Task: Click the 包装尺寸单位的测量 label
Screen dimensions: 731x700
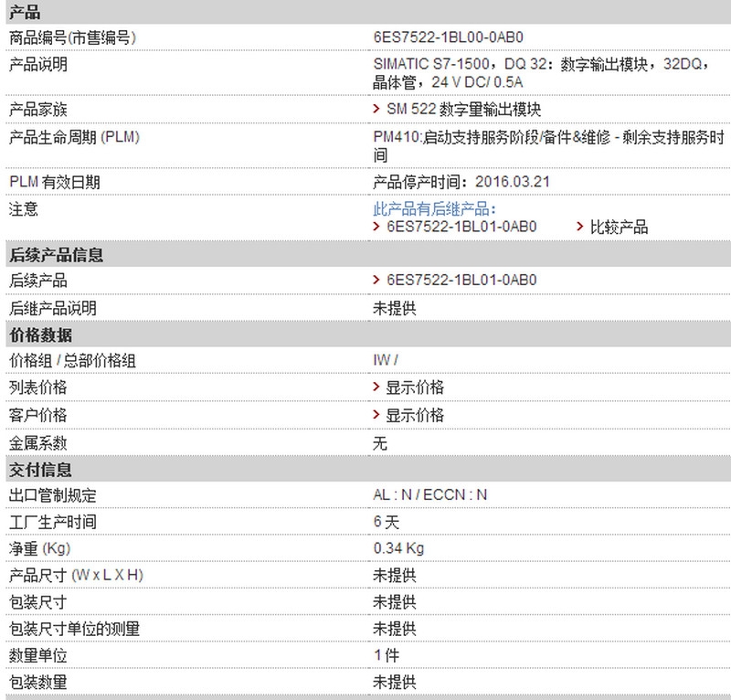Action: (74, 629)
